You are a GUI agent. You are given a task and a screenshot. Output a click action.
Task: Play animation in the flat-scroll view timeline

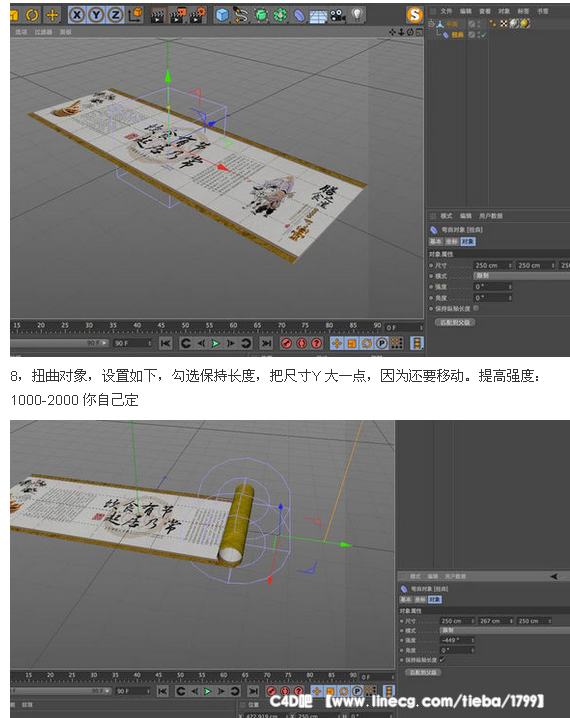click(215, 343)
